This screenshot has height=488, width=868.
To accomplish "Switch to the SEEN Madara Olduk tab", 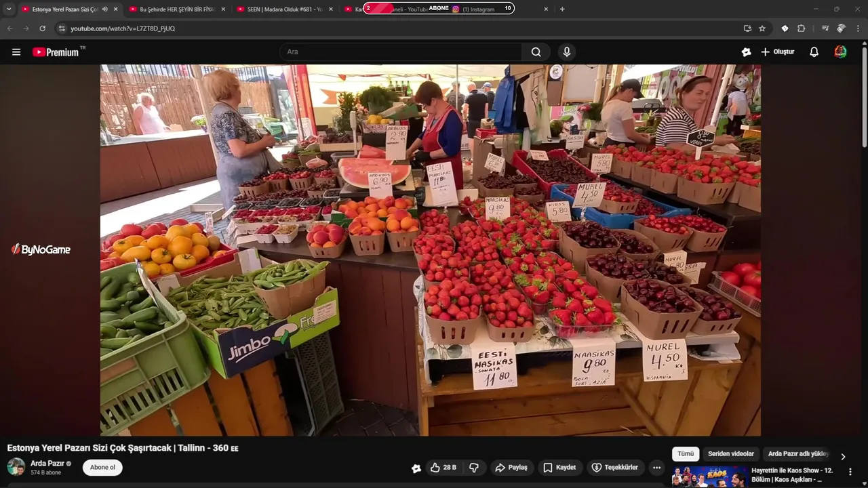I will pos(284,9).
